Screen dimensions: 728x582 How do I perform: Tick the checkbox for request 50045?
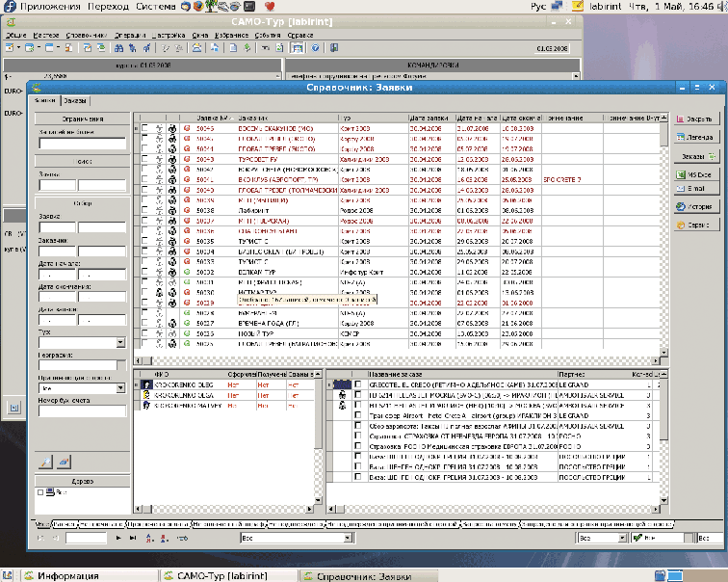pos(144,127)
